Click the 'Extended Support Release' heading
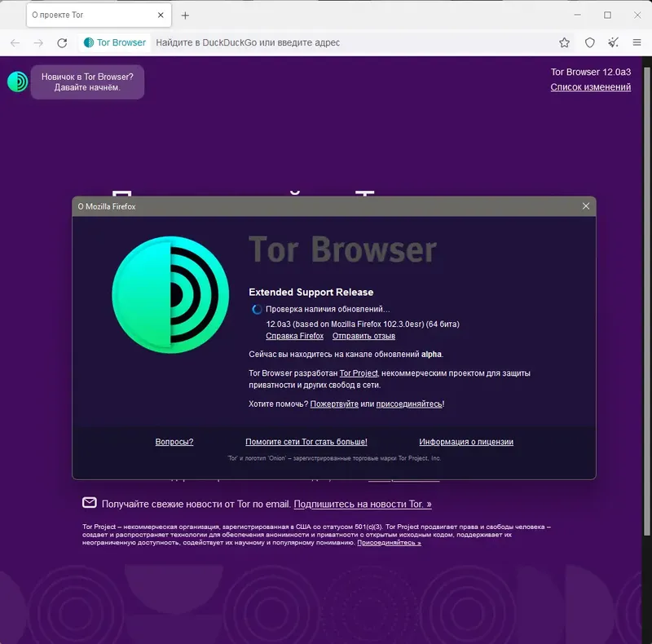The width and height of the screenshot is (652, 644). (x=311, y=292)
